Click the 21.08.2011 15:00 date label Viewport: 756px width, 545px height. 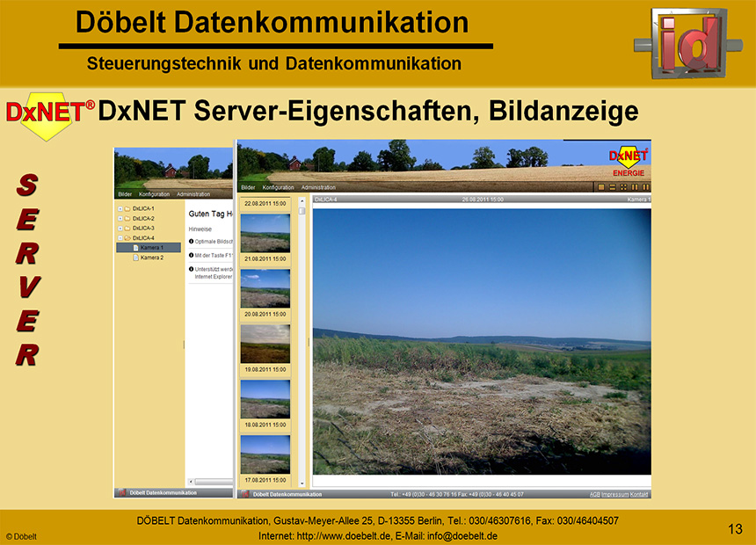265,259
